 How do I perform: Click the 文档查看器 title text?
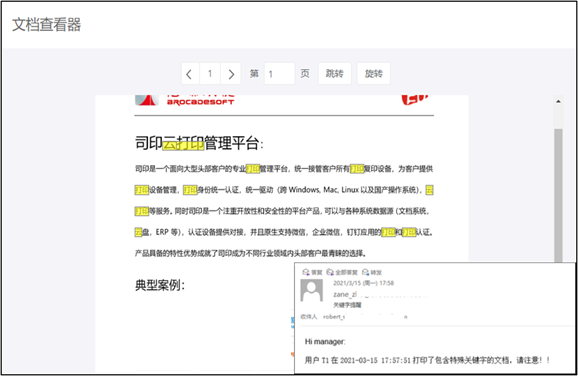pos(46,25)
